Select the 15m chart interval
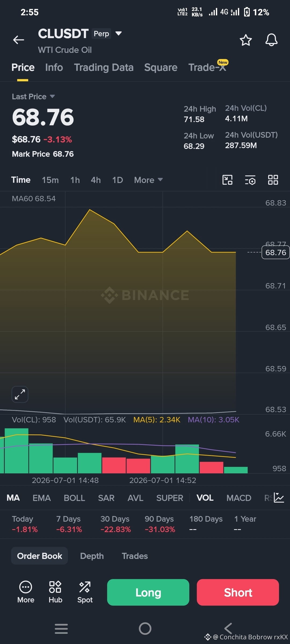This screenshot has width=290, height=644. click(x=50, y=180)
